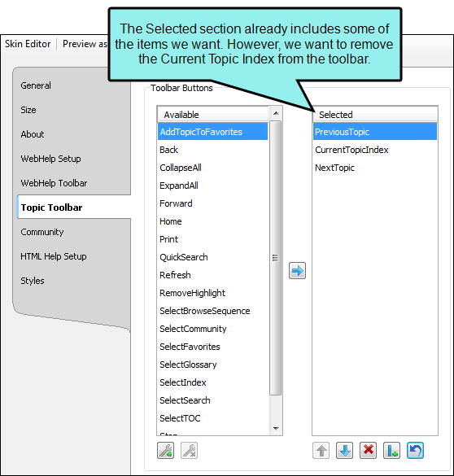Click the Skin Editor button
The image size is (454, 476).
(28, 44)
